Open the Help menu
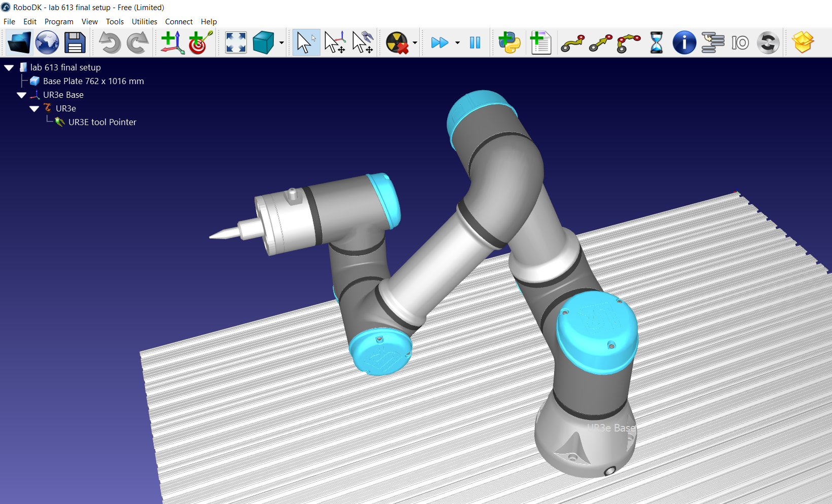832x504 pixels. [209, 21]
